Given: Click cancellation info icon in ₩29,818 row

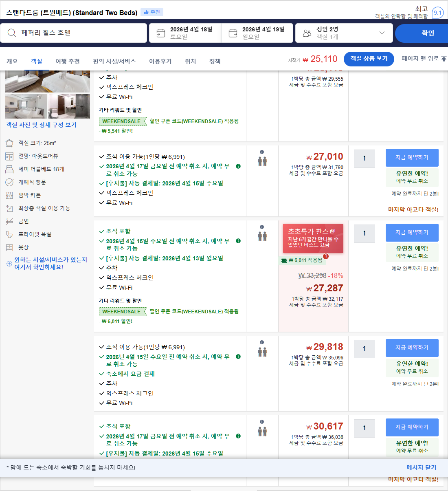Looking at the screenshot, I should 238,357.
